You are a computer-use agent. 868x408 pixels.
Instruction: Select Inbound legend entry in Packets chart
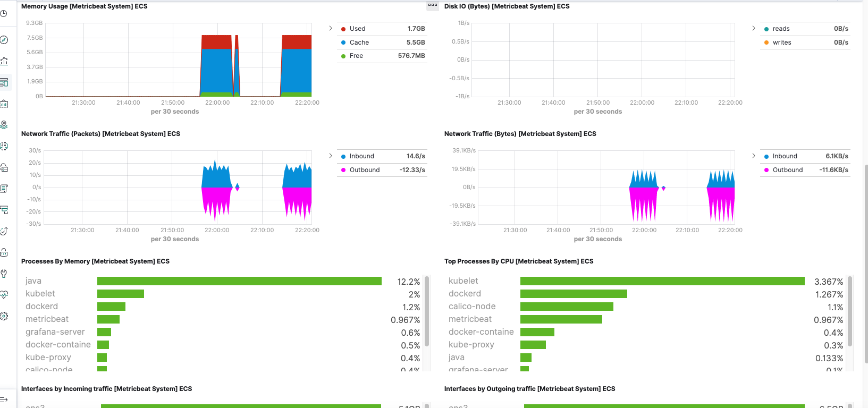pos(382,156)
